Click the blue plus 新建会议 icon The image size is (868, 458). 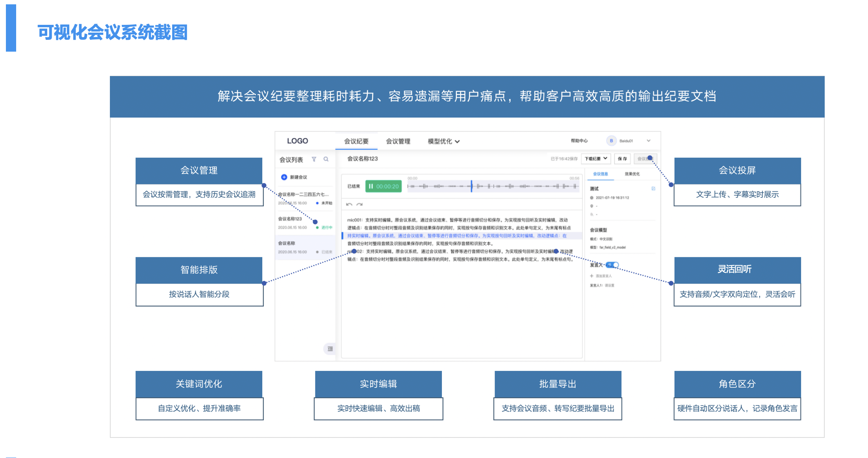[x=284, y=177]
